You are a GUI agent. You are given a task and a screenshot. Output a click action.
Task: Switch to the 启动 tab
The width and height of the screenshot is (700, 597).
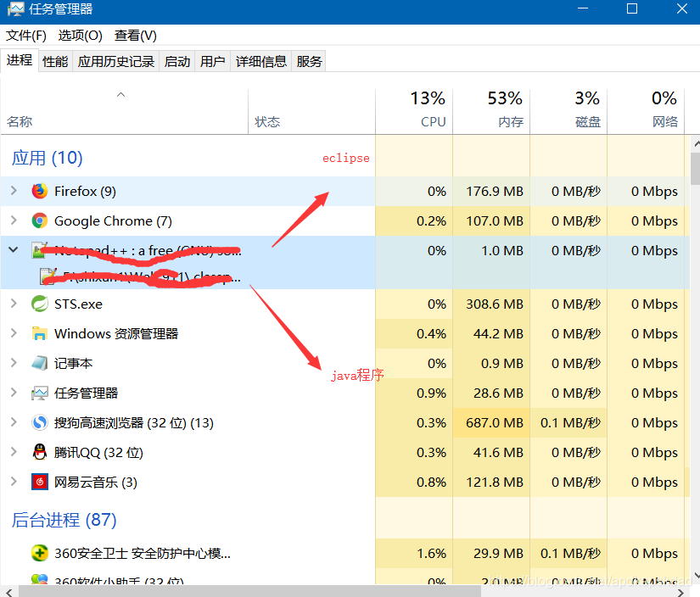[x=177, y=61]
